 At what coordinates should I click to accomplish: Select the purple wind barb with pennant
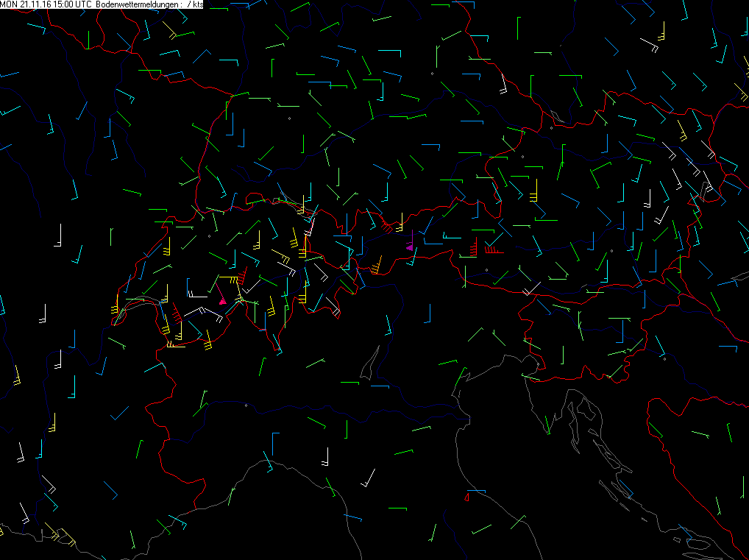(x=411, y=241)
